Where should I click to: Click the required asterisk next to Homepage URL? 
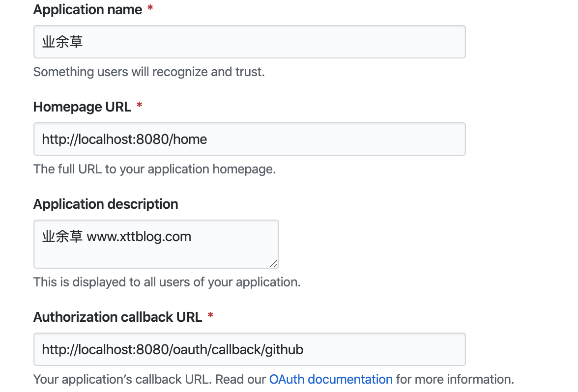pyautogui.click(x=140, y=105)
